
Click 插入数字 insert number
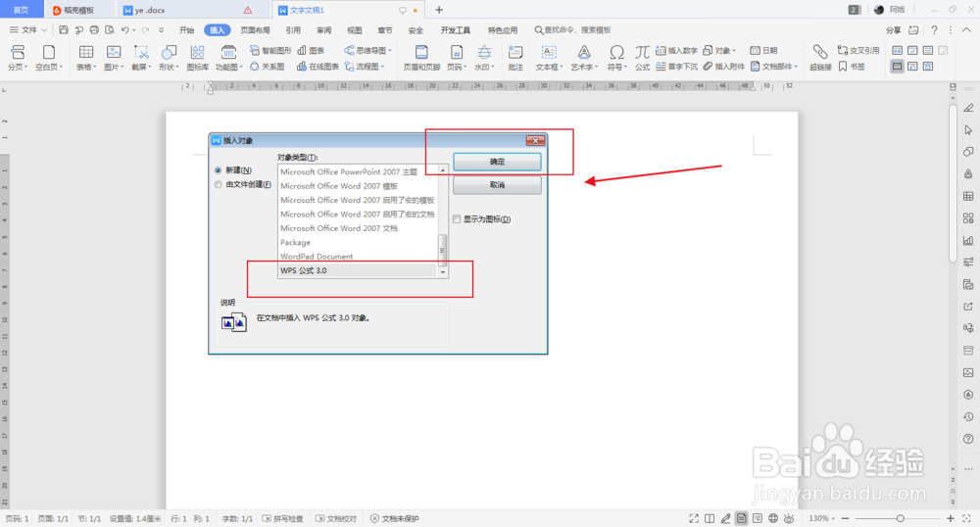pyautogui.click(x=676, y=51)
